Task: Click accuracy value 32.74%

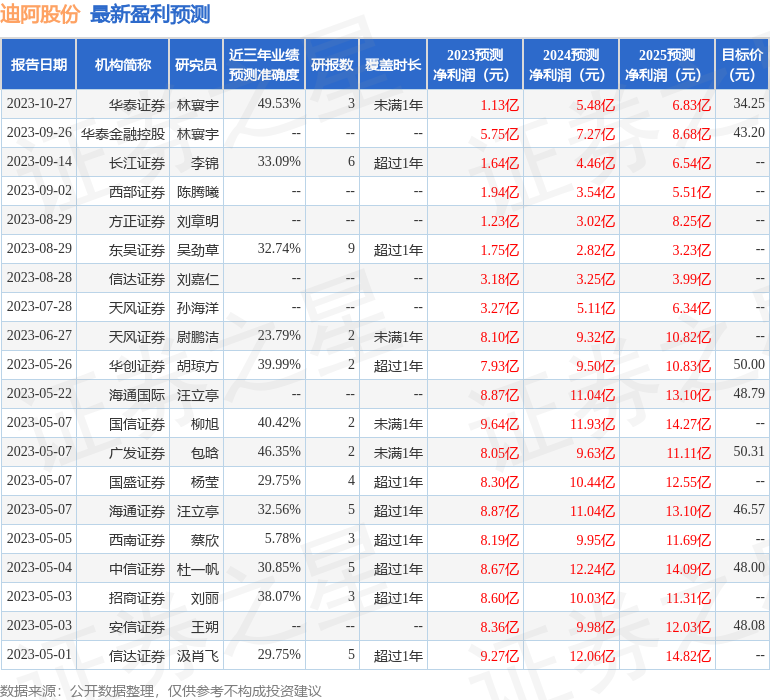Action: [279, 249]
